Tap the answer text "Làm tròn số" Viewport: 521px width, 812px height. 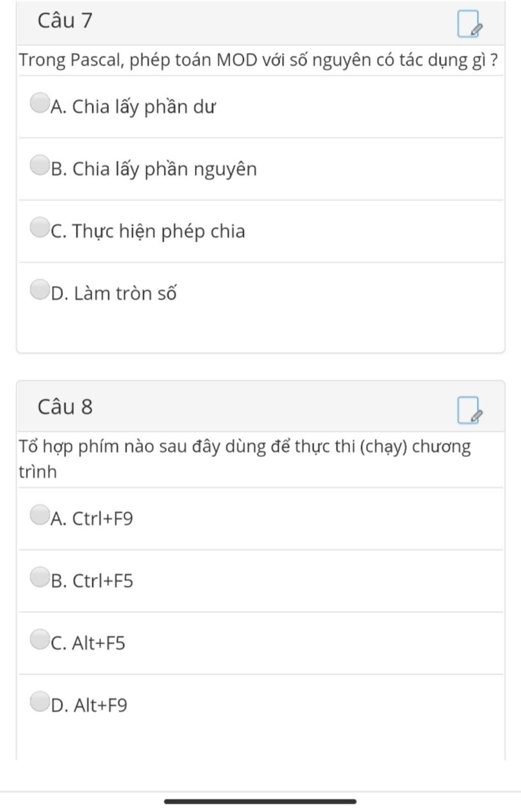[125, 294]
